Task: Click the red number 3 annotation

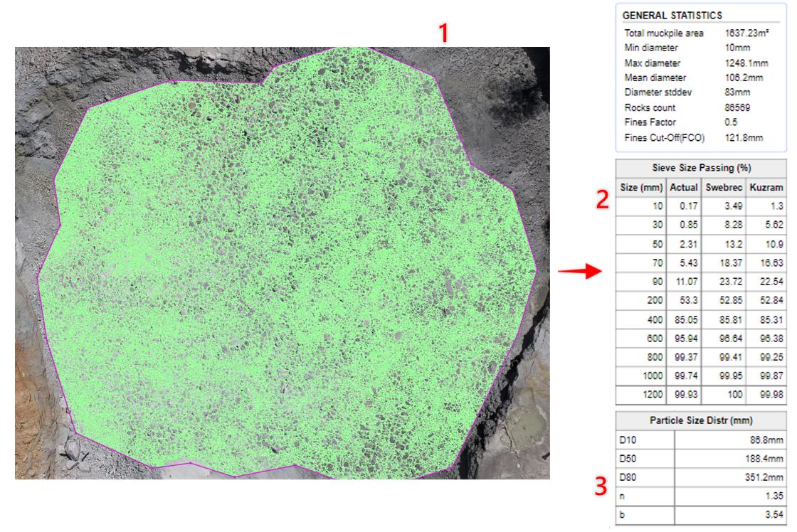Action: tap(601, 488)
